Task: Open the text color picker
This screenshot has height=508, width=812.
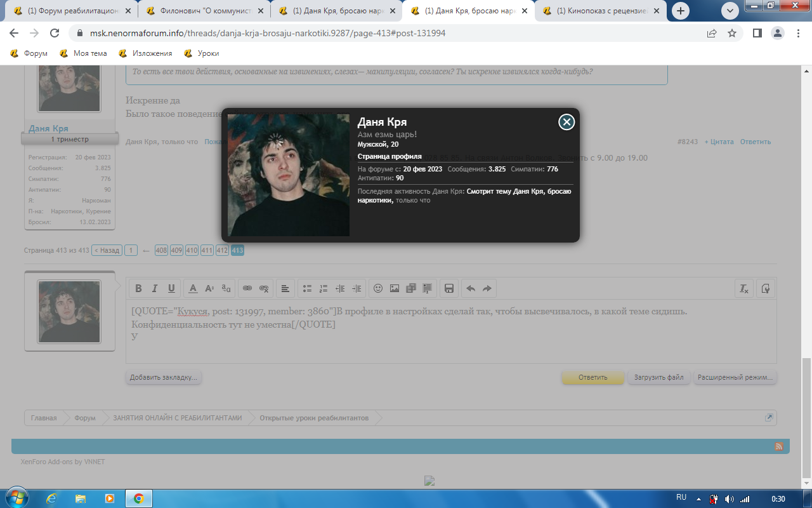Action: tap(193, 288)
